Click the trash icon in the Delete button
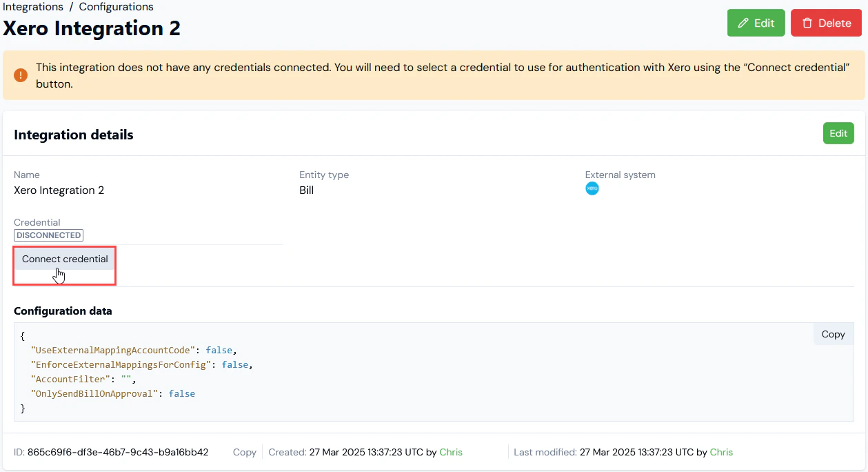 coord(807,23)
